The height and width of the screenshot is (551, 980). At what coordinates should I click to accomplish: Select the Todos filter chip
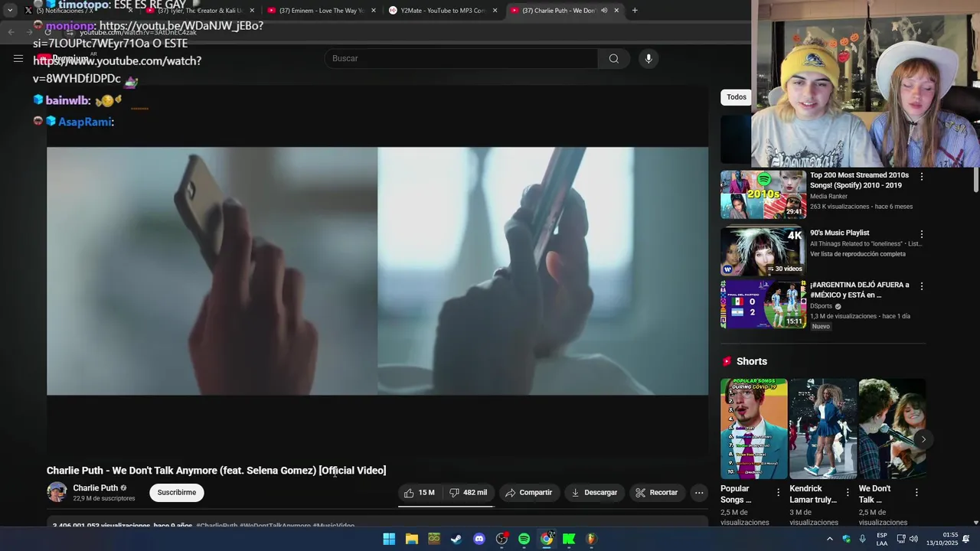[737, 97]
